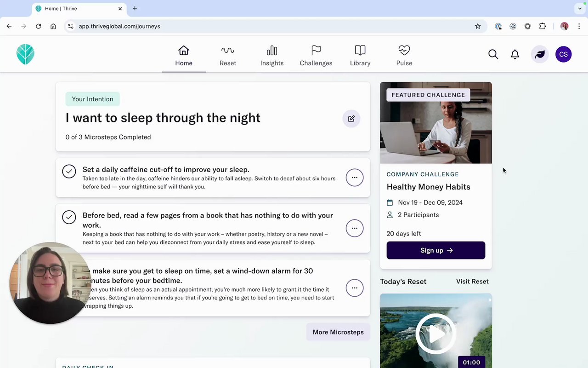Viewport: 588px width, 368px height.
Task: Expand the tab search dropdown
Action: point(580,8)
